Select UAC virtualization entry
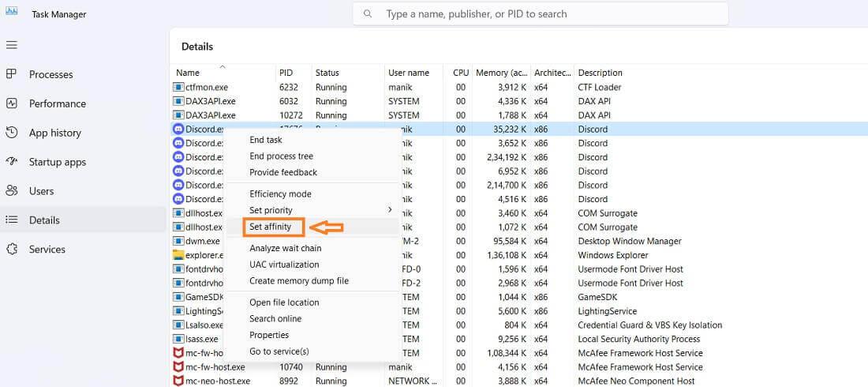The image size is (868, 387). pos(284,265)
